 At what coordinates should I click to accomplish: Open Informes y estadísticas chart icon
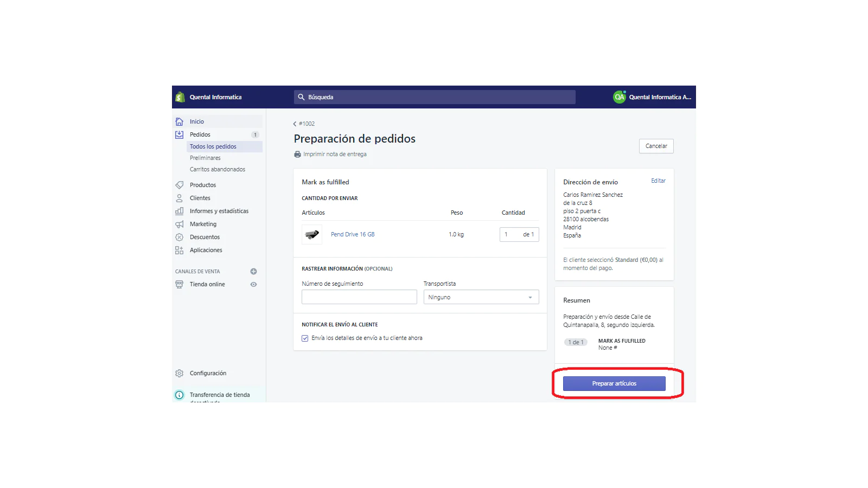(x=180, y=211)
